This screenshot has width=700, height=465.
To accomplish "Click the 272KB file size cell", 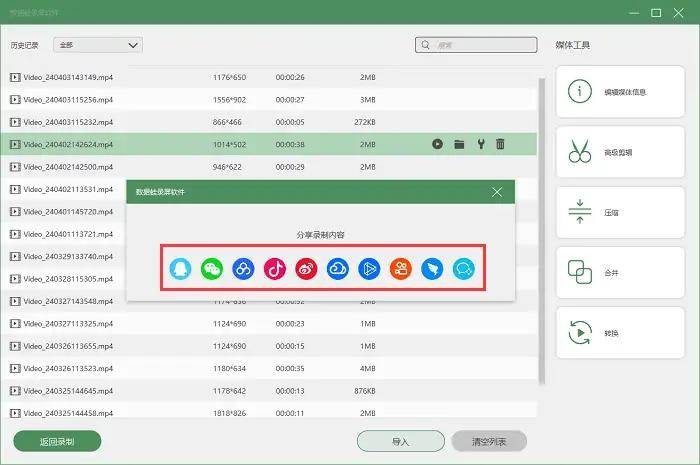I will click(365, 122).
